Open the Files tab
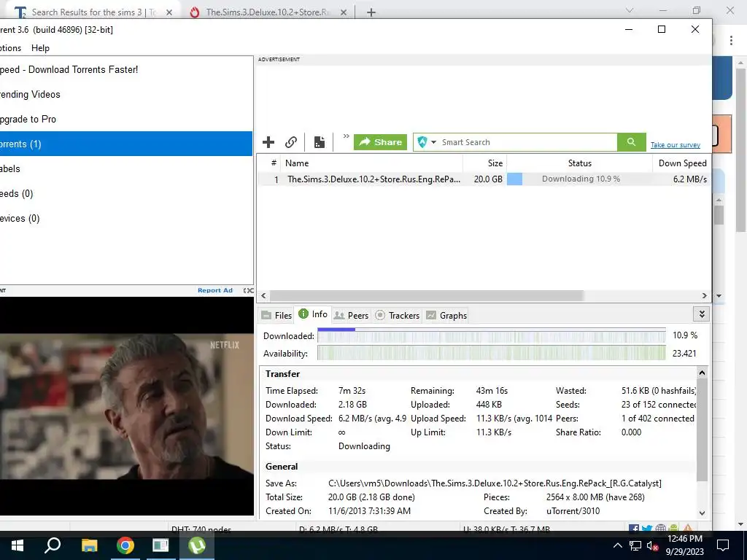 click(x=276, y=315)
